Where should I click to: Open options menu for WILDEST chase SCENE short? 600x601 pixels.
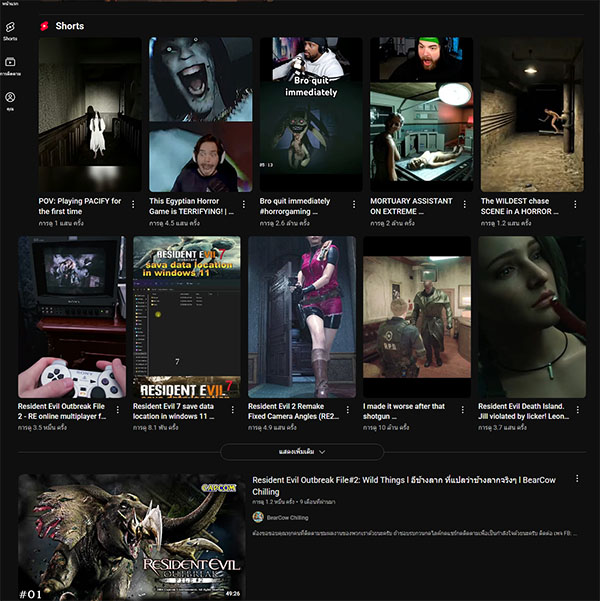575,204
